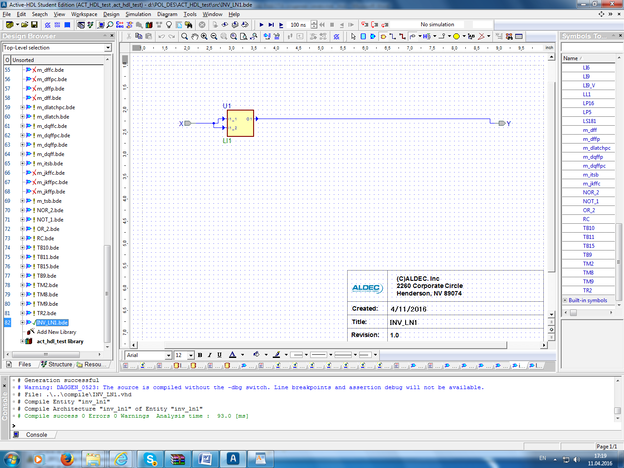The width and height of the screenshot is (624, 468).
Task: Open the Top-Level selection dropdown
Action: [x=107, y=47]
